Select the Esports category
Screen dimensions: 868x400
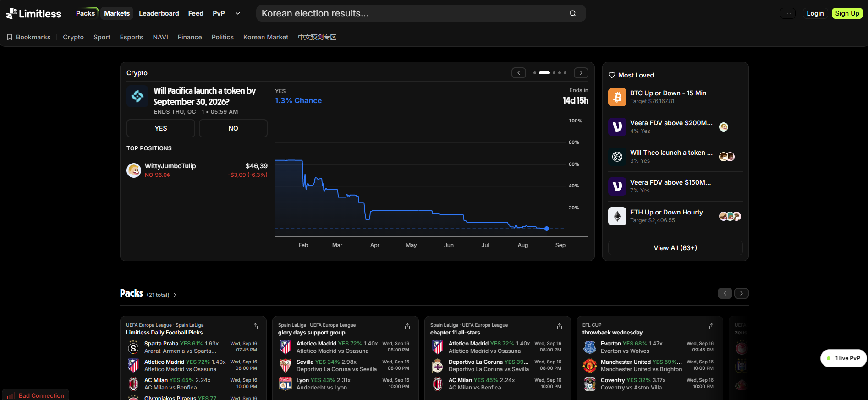coord(132,37)
